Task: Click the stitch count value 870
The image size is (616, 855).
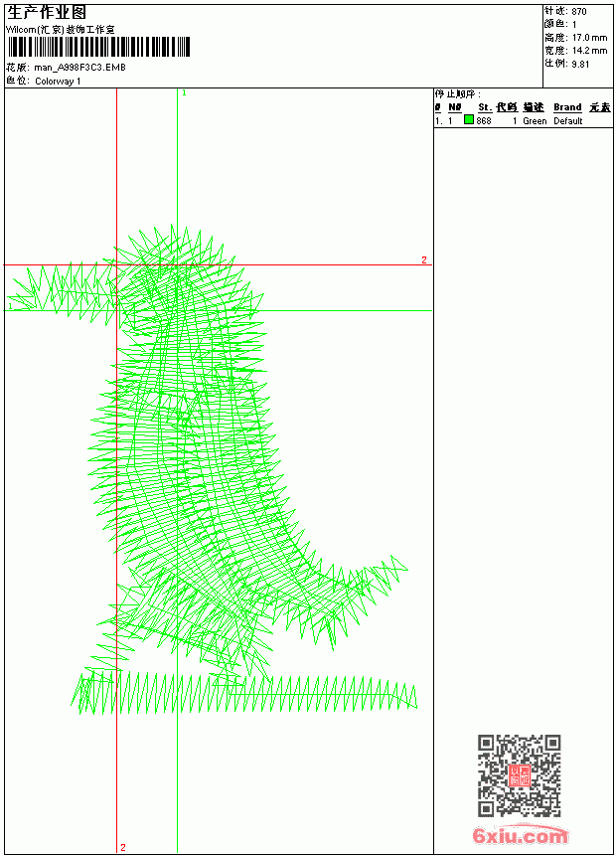Action: click(579, 12)
